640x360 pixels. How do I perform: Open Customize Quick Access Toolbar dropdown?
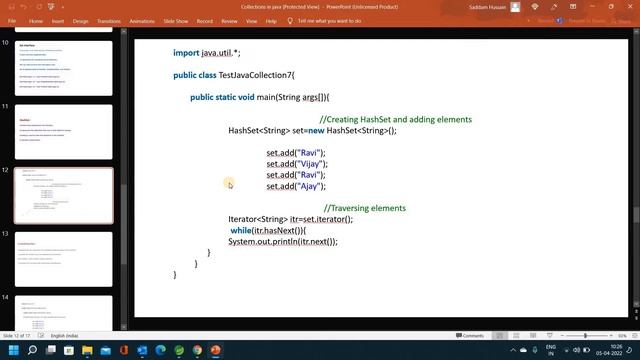(x=62, y=7)
